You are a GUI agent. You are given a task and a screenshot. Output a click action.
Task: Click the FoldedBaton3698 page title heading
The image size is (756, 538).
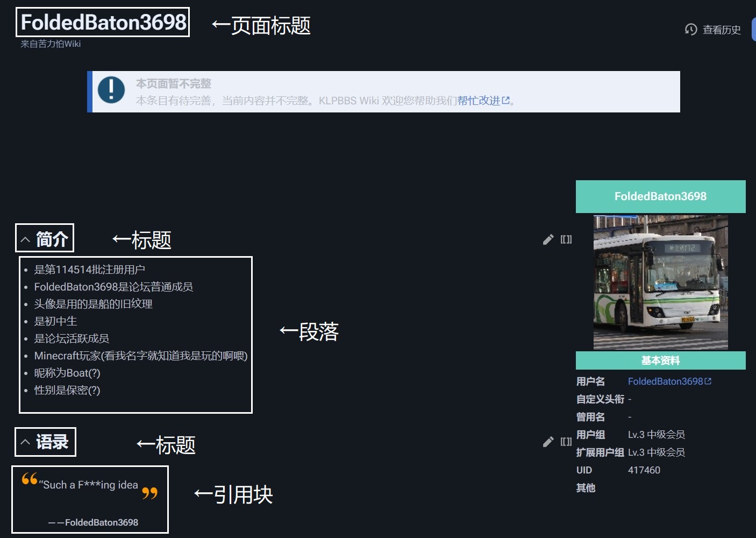coord(103,22)
